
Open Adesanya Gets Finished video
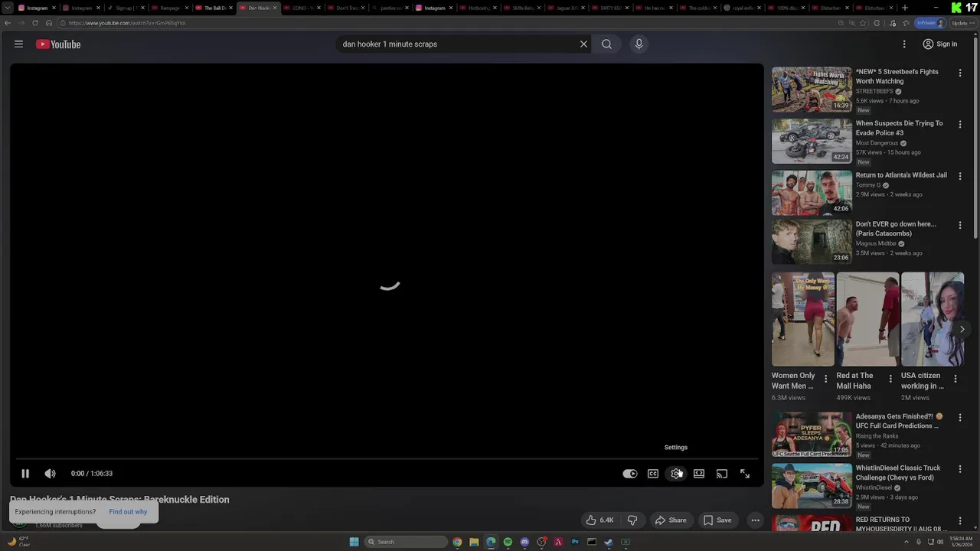[812, 435]
